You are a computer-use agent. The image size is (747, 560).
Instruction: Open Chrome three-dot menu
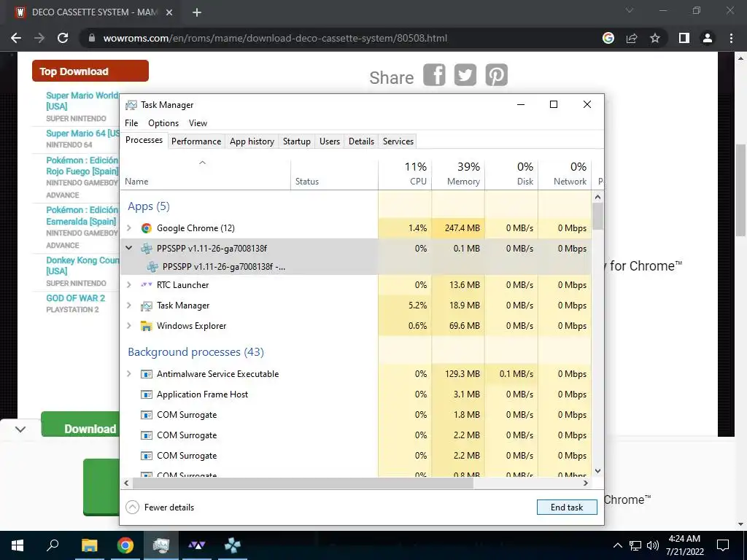[x=731, y=38]
